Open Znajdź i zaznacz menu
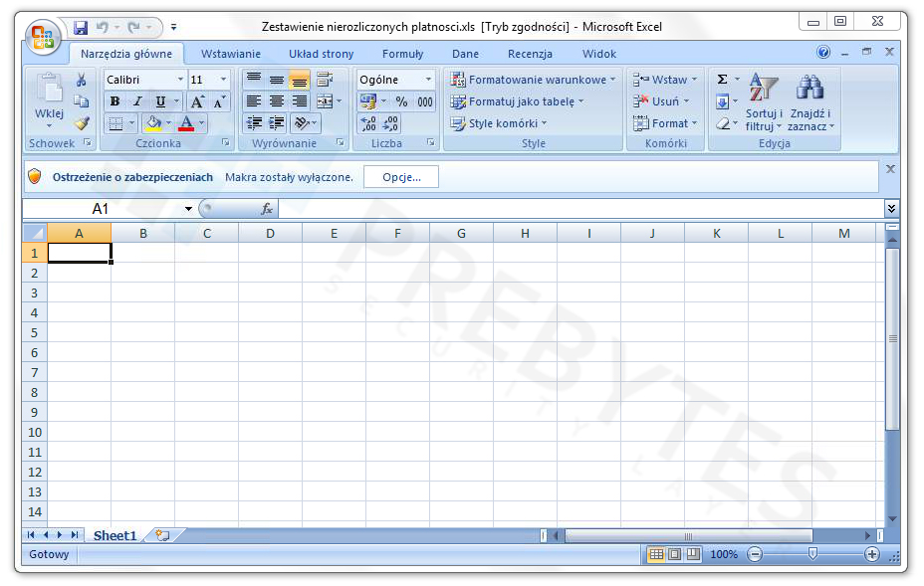Viewport: 924px width, 586px height. [x=810, y=101]
